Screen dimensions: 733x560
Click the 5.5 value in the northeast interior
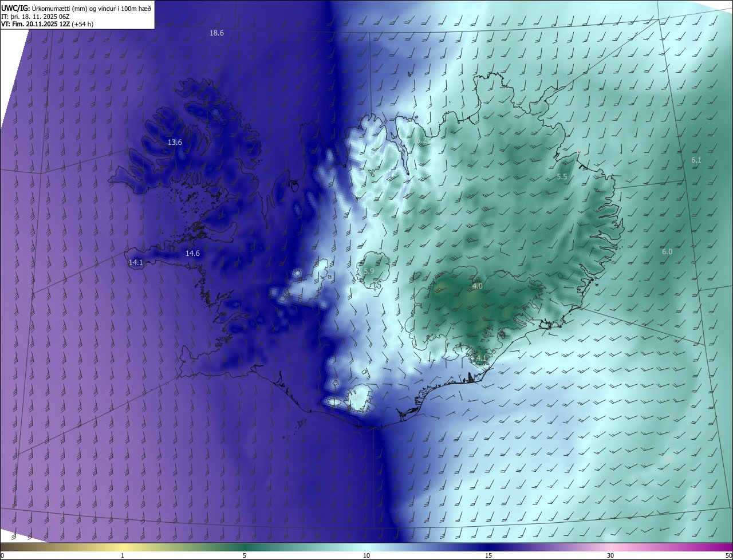[562, 178]
